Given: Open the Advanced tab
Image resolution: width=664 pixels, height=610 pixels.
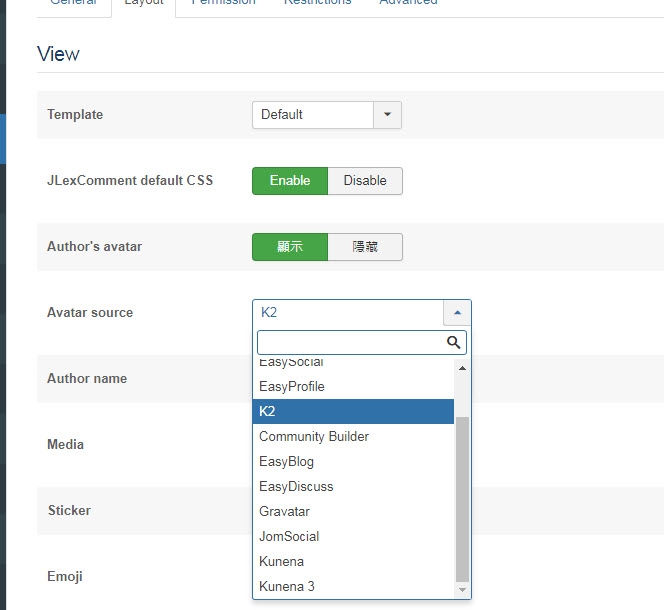Looking at the screenshot, I should 408,2.
